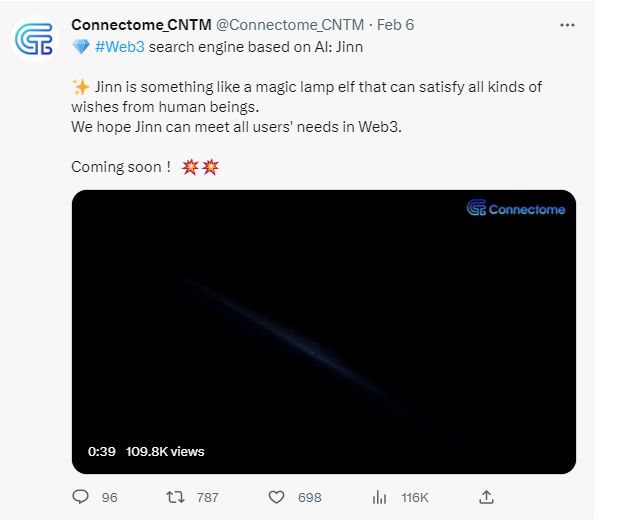617x520 pixels.
Task: Play the Jinn video thumbnail
Action: (x=323, y=331)
